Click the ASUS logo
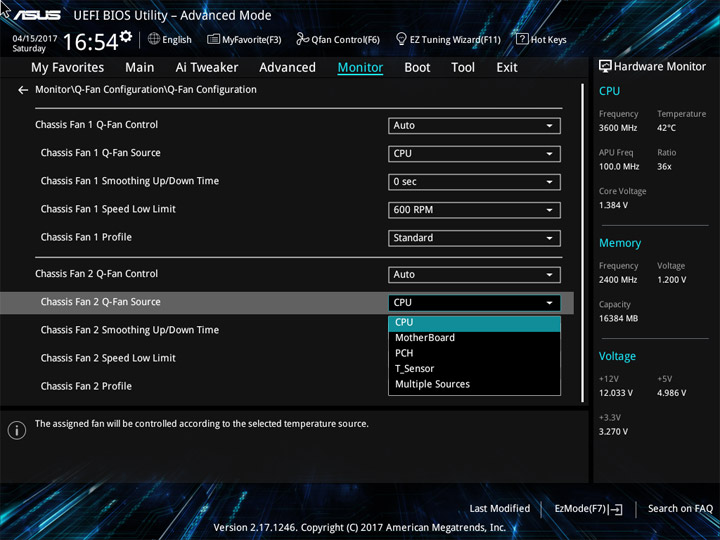 coord(37,15)
